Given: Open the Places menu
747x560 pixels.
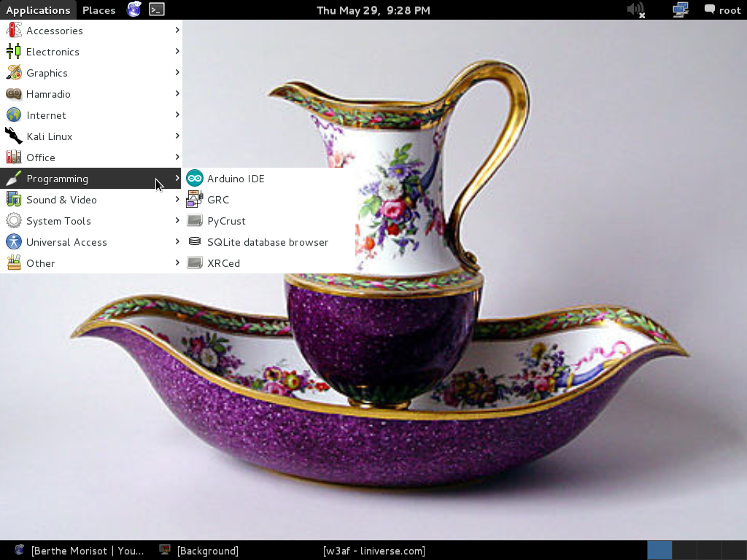Looking at the screenshot, I should (98, 10).
